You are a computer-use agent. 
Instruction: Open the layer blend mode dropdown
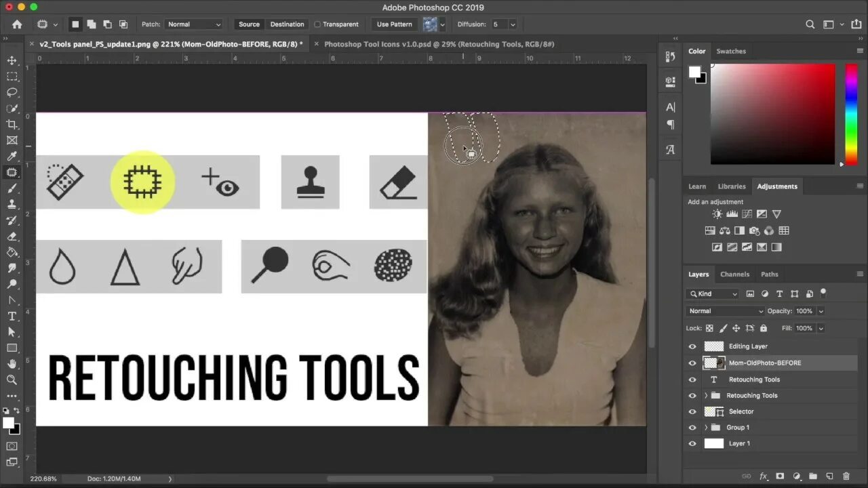(x=725, y=311)
